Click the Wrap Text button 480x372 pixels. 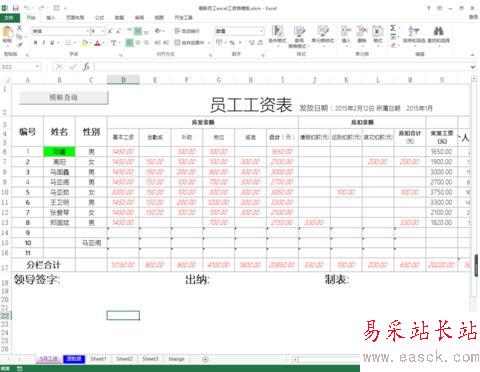(x=187, y=31)
